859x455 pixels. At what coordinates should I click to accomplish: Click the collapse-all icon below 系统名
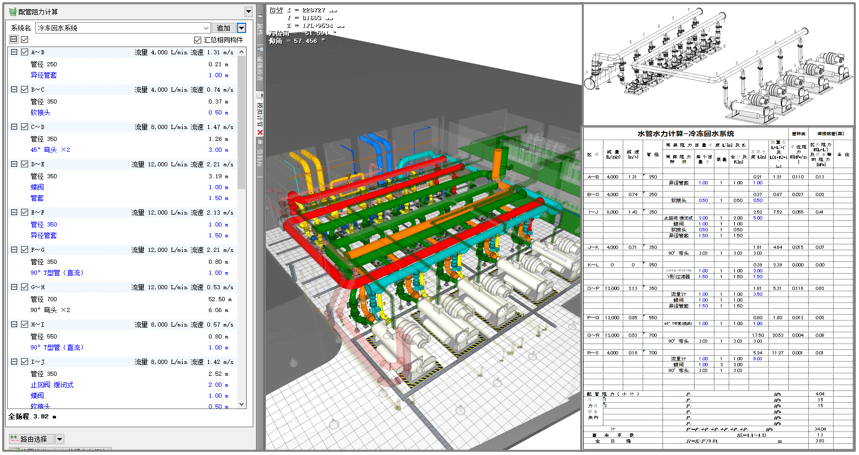coord(13,40)
